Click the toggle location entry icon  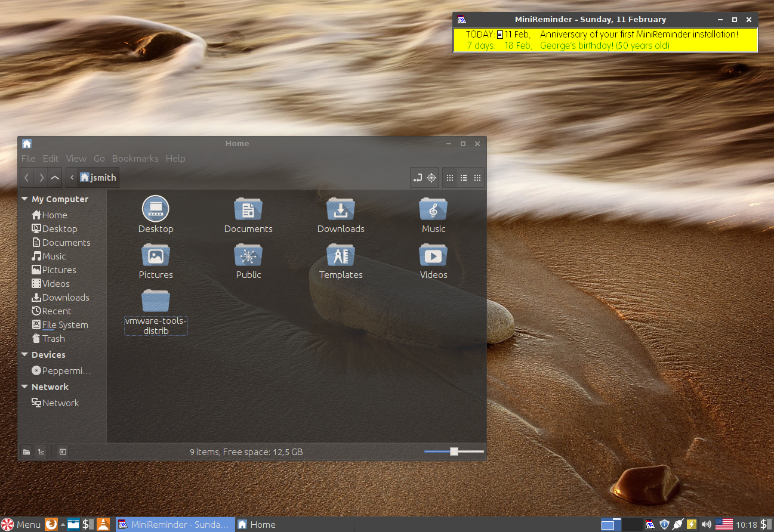pos(417,178)
